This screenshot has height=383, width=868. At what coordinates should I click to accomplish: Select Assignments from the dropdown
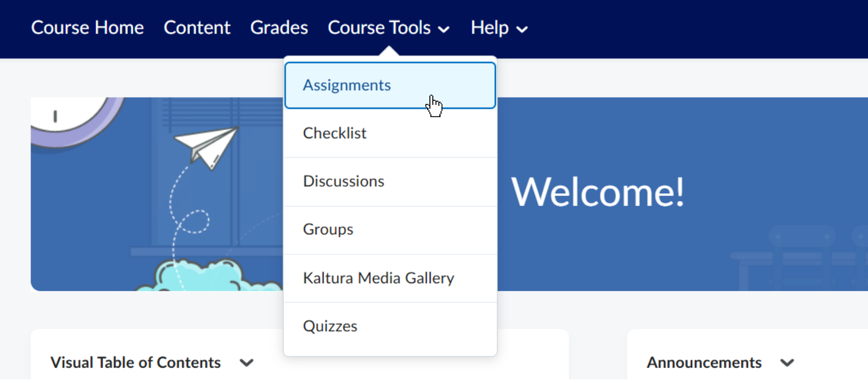(347, 85)
